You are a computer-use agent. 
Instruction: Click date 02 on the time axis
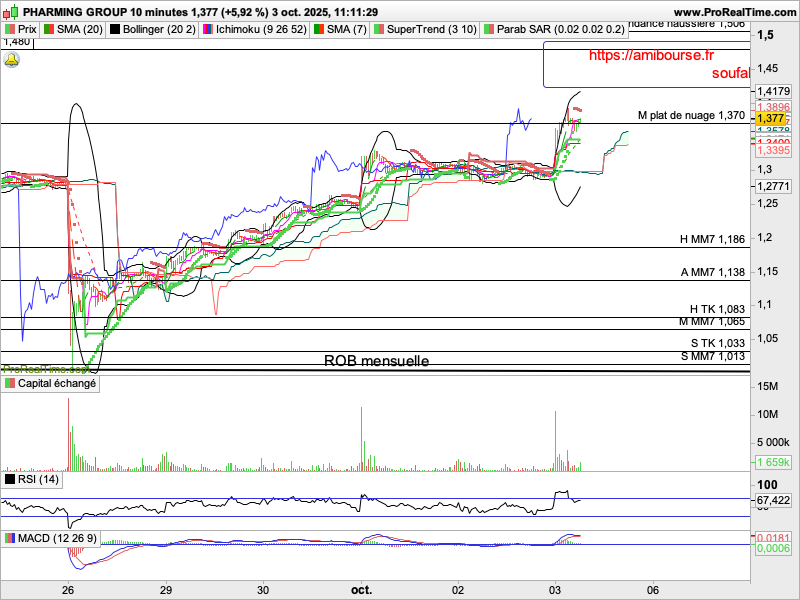tap(458, 590)
